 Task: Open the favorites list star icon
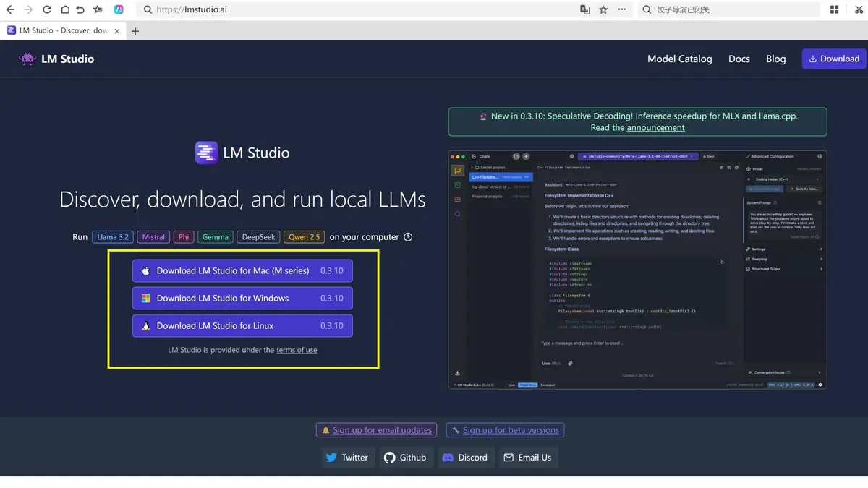tap(98, 10)
